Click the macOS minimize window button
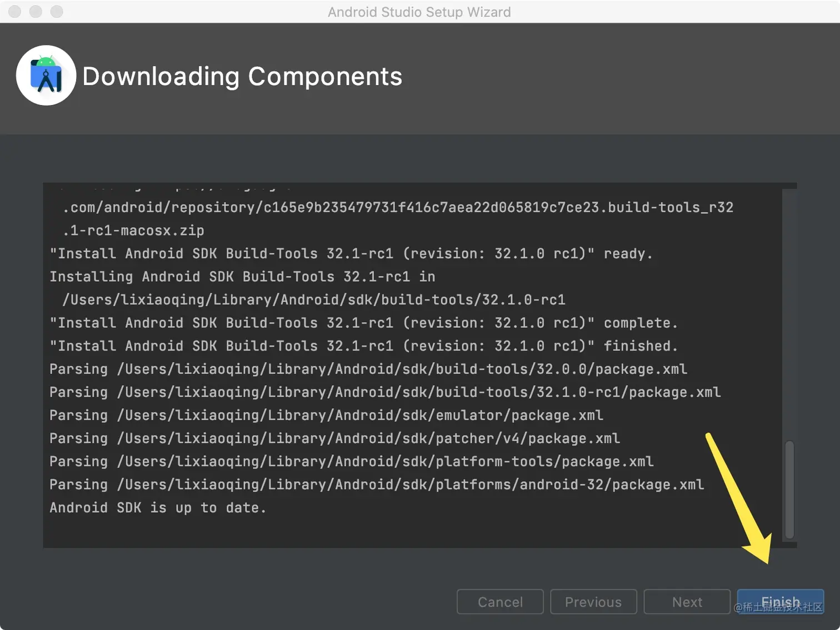The height and width of the screenshot is (630, 840). pyautogui.click(x=36, y=12)
